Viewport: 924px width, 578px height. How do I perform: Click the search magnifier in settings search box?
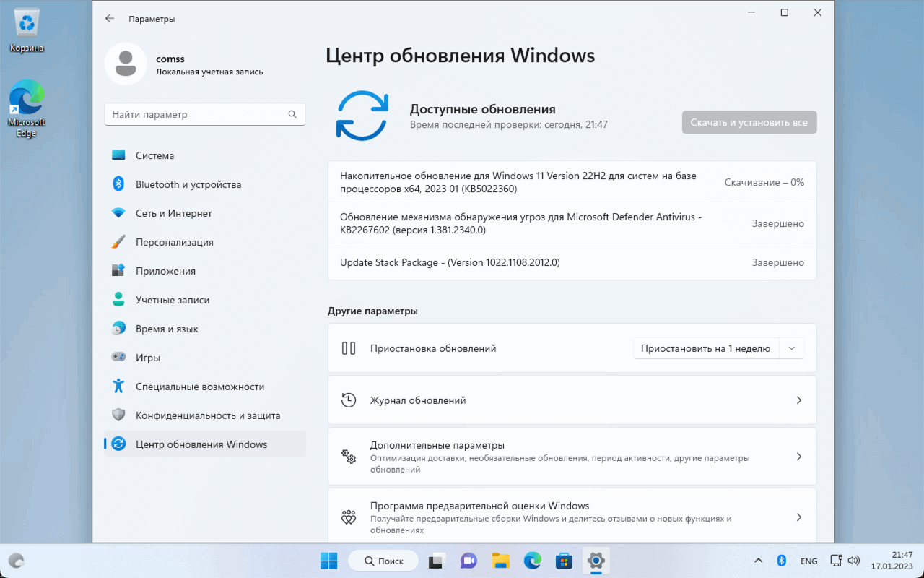[292, 114]
